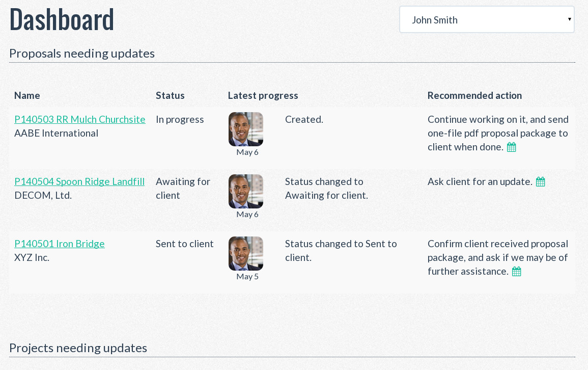Screen dimensions: 588x370
Task: Click the Dashboard page title
Action: coord(62,20)
